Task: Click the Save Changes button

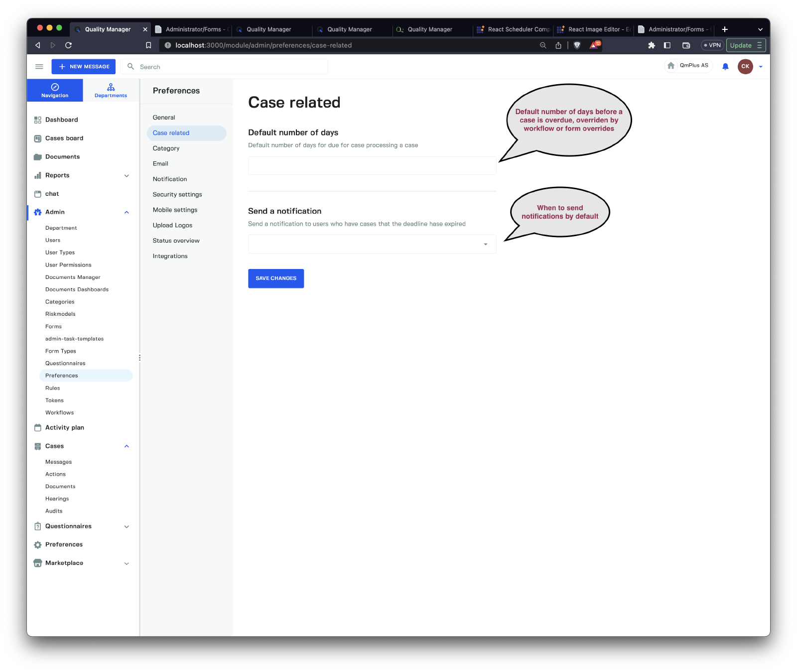Action: tap(276, 278)
